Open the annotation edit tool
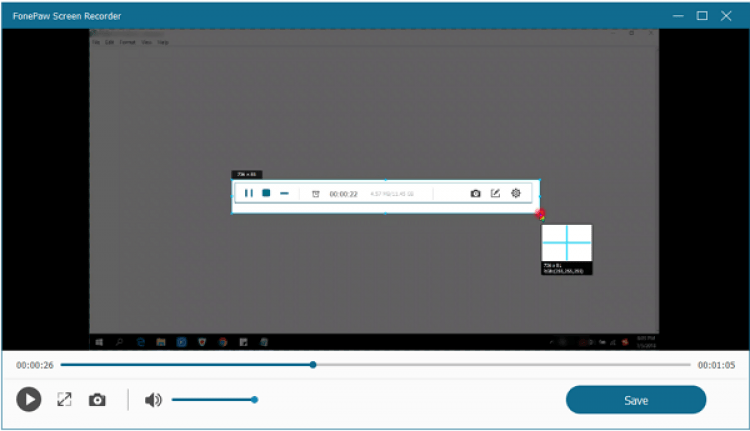This screenshot has width=750, height=431. coord(495,193)
